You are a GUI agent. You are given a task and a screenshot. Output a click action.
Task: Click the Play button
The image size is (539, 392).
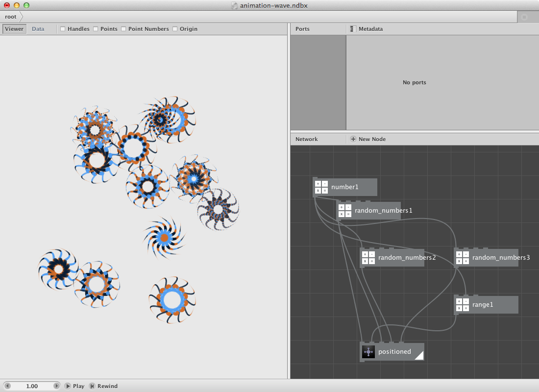[x=74, y=386]
